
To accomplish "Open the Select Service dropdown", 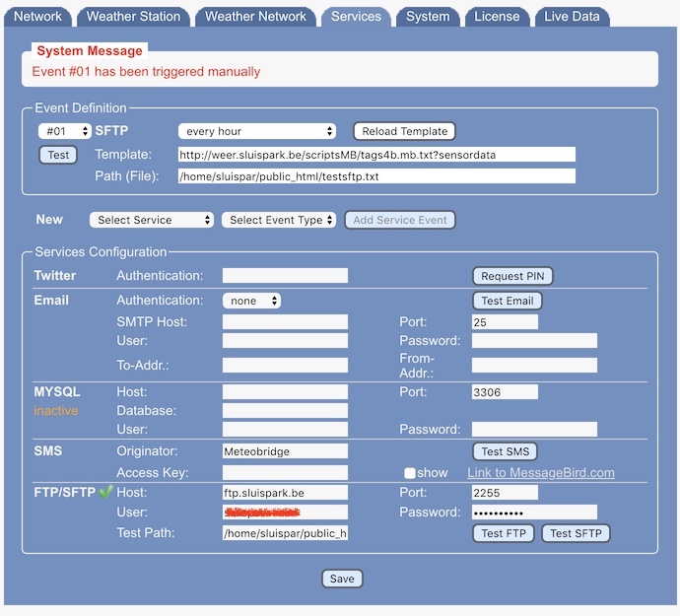I will click(x=151, y=220).
